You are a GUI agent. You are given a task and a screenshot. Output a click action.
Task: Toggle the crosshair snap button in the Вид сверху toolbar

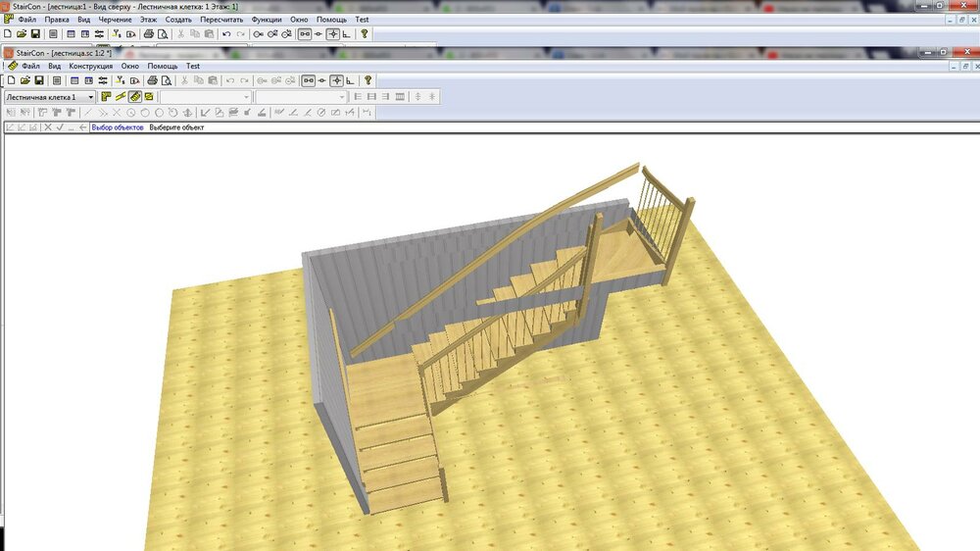click(x=333, y=34)
